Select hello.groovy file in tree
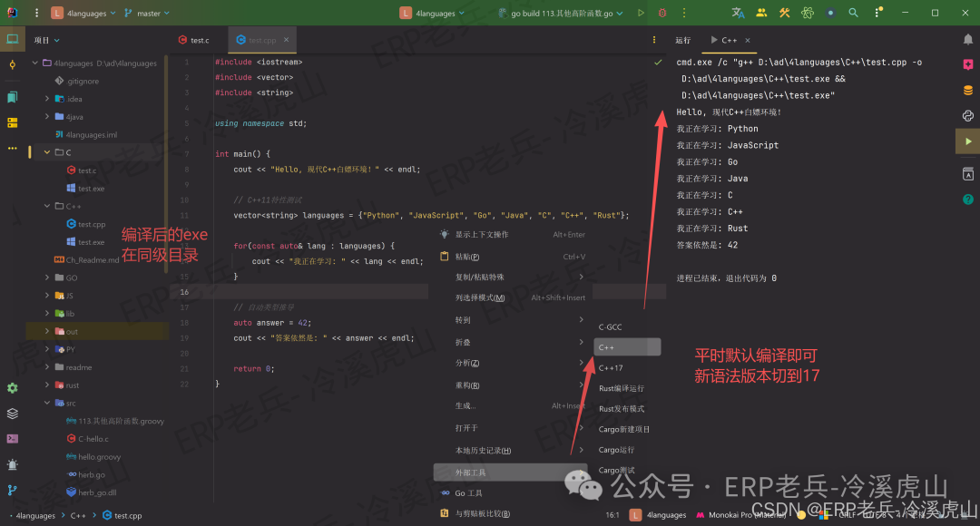The image size is (980, 526). pyautogui.click(x=100, y=457)
